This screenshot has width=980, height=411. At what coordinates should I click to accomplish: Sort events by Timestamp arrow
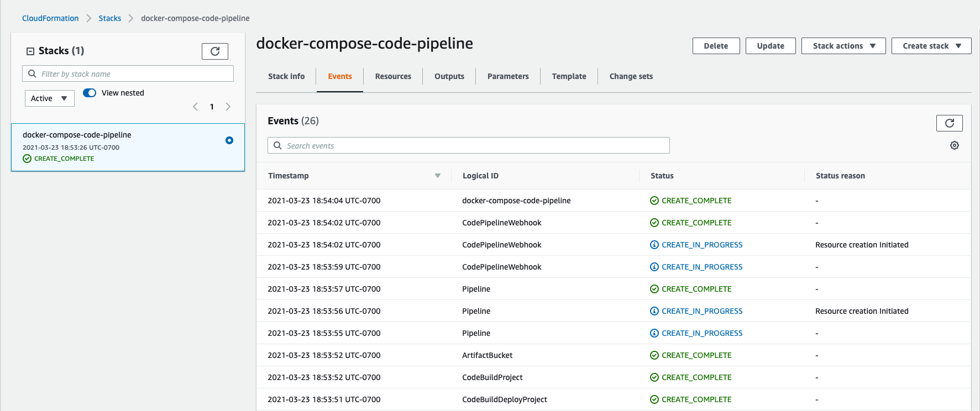[438, 176]
